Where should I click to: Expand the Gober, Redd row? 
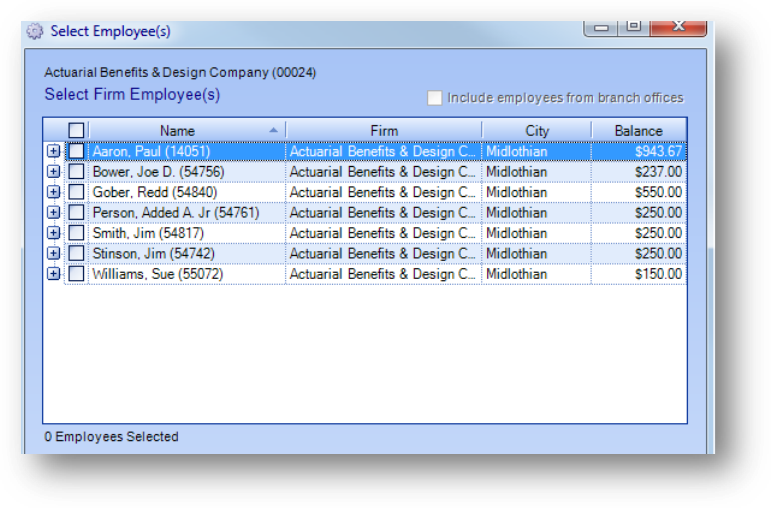[54, 192]
